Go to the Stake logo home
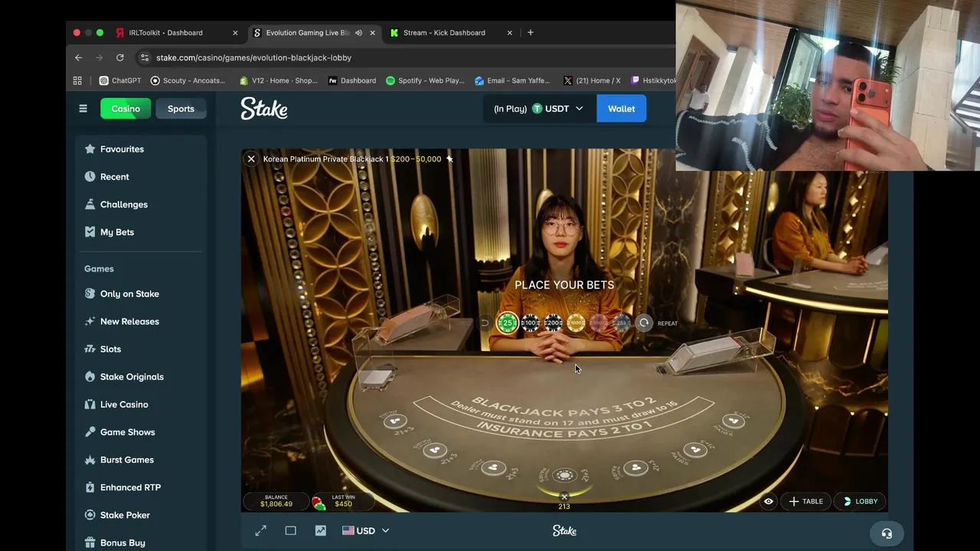The image size is (980, 551). pyautogui.click(x=264, y=109)
